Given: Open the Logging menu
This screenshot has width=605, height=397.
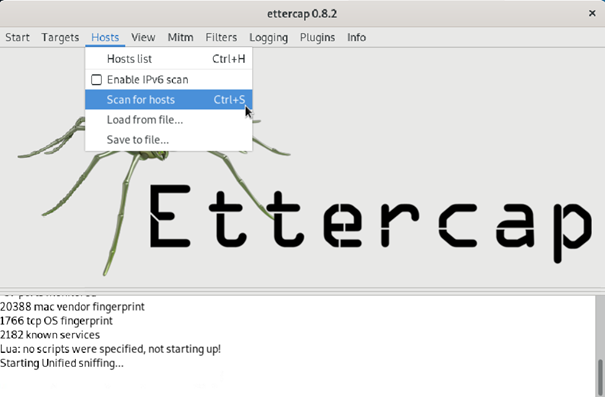Looking at the screenshot, I should tap(269, 37).
